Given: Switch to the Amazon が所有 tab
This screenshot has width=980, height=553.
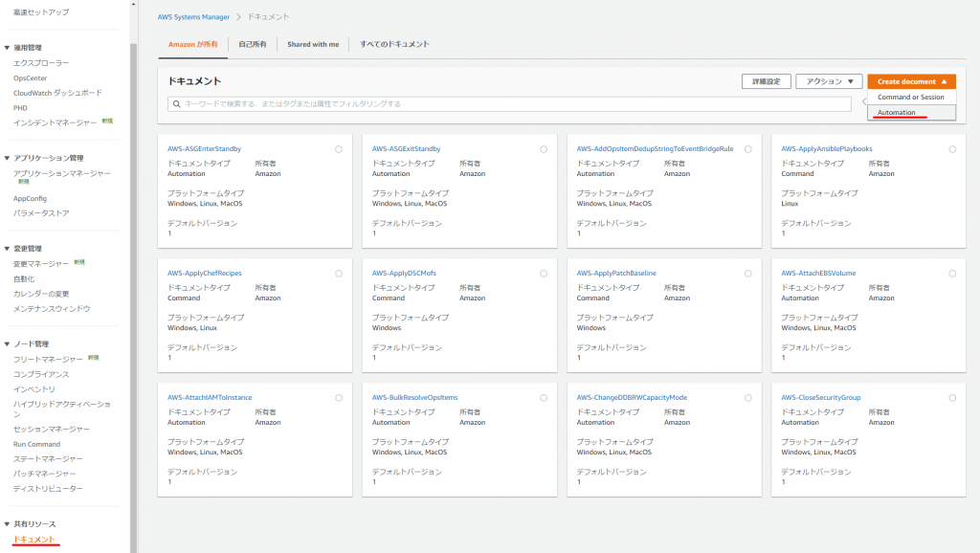Looking at the screenshot, I should pos(192,44).
